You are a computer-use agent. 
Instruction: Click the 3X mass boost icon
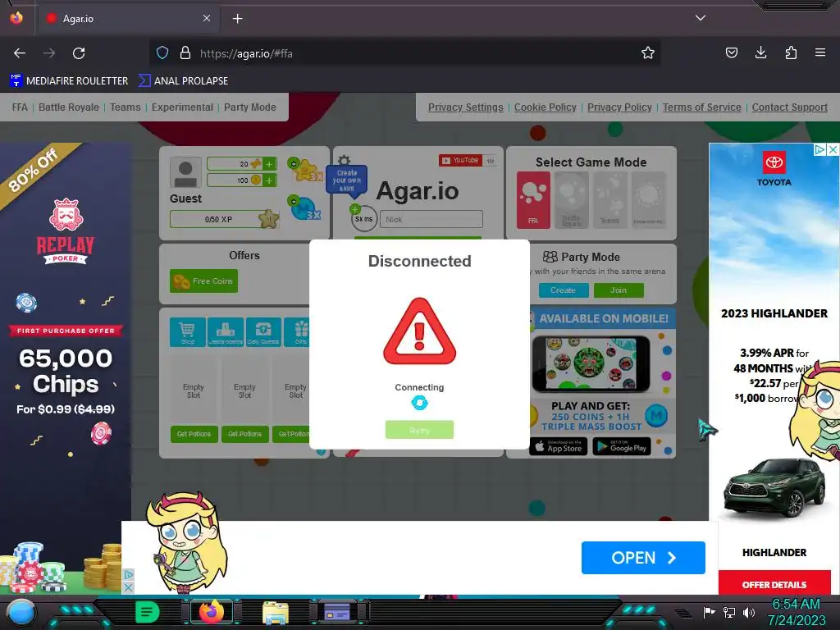[305, 208]
